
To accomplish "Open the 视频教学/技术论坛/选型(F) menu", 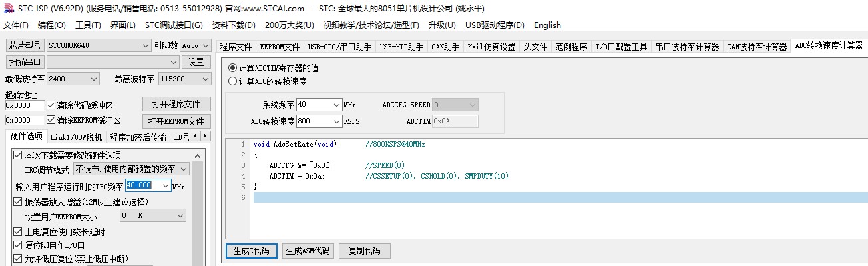I will tap(371, 25).
